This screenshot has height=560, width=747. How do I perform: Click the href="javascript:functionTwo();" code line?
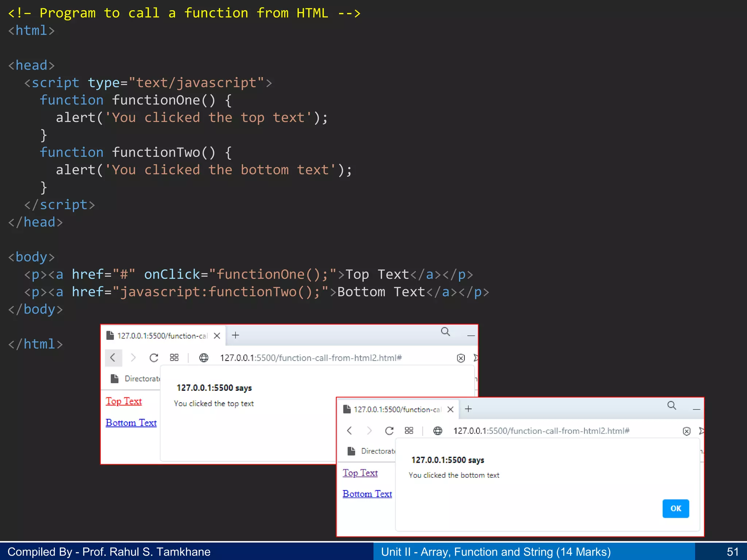click(256, 292)
